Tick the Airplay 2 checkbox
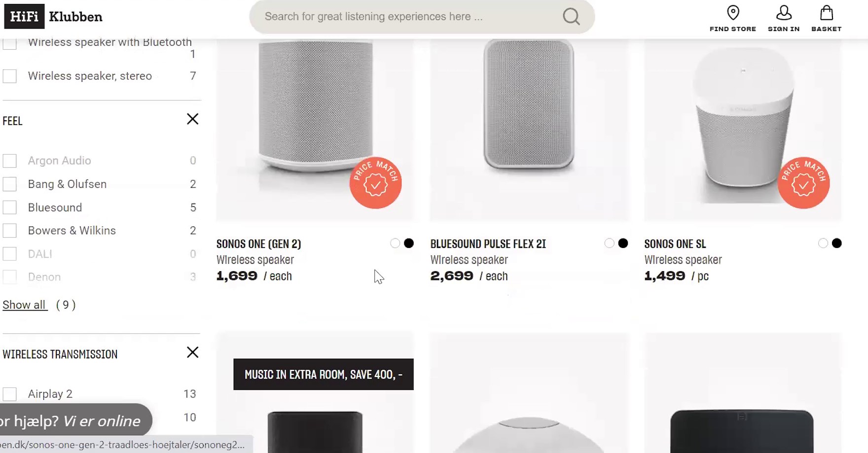This screenshot has height=453, width=868. click(10, 394)
